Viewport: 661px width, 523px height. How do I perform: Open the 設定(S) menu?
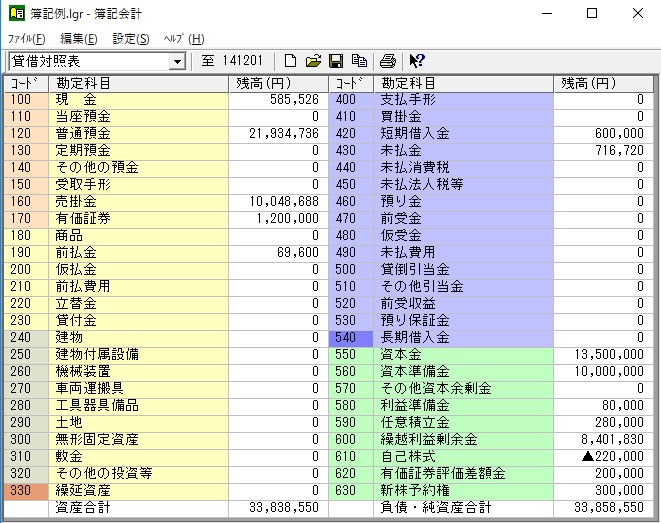(x=131, y=39)
